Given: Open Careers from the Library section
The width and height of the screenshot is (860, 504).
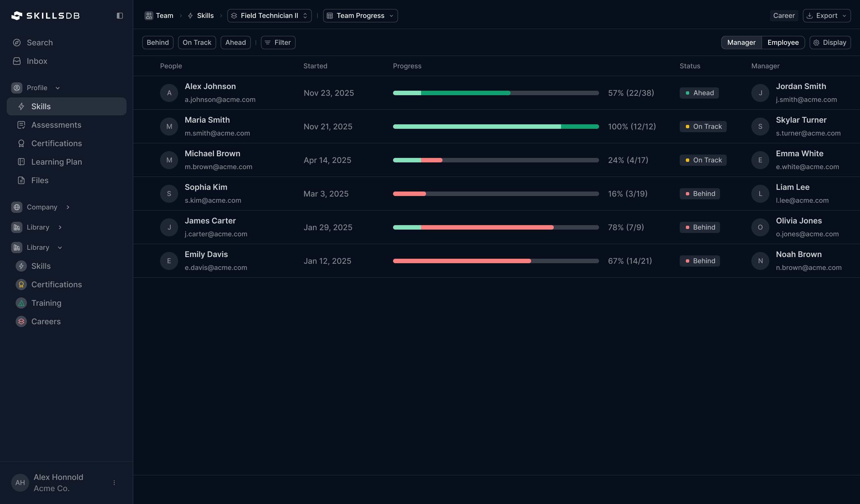Looking at the screenshot, I should tap(45, 321).
